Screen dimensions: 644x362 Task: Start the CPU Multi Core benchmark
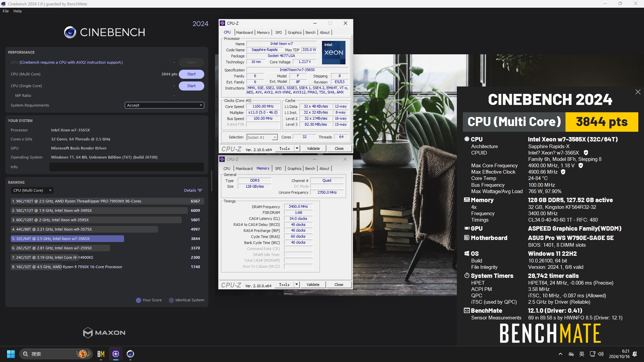(x=191, y=74)
